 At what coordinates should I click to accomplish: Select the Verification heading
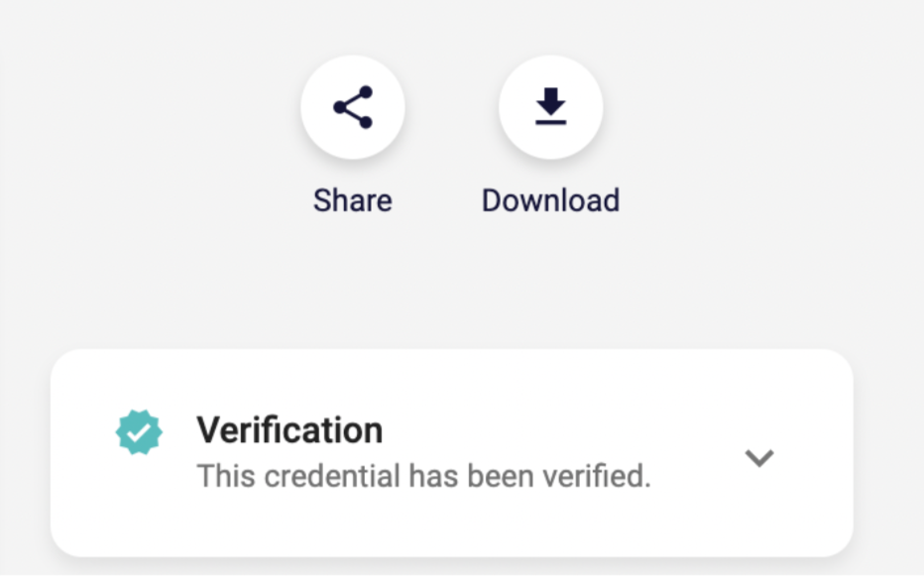pyautogui.click(x=290, y=429)
